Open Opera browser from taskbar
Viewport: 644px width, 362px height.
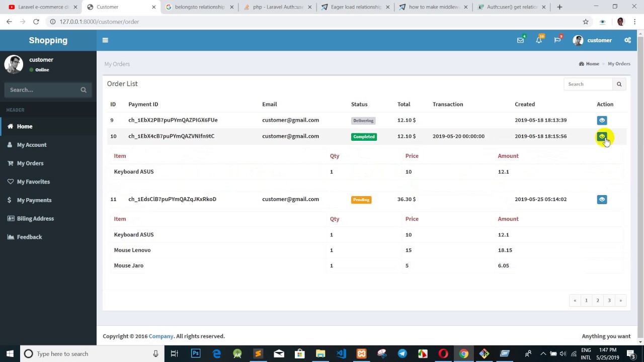click(443, 354)
